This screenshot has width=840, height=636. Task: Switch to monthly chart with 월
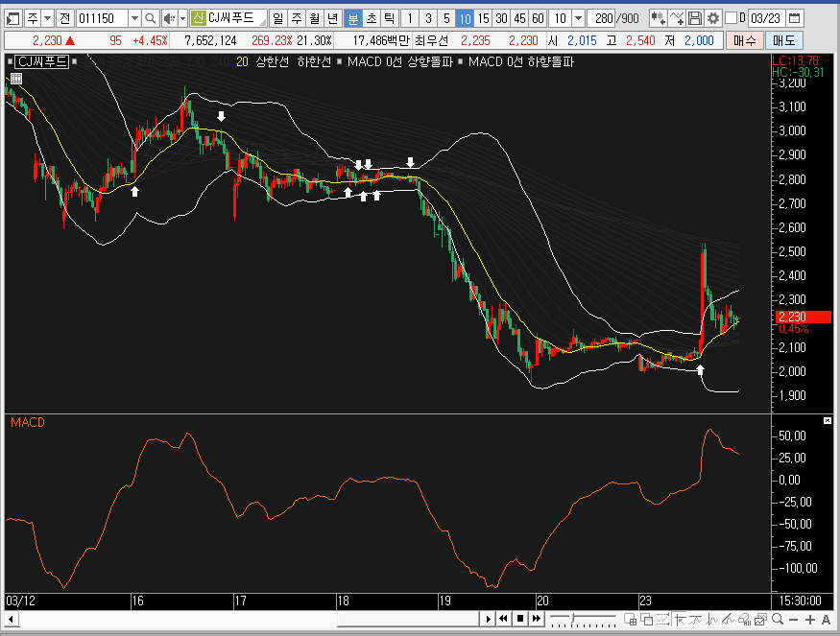click(x=315, y=19)
